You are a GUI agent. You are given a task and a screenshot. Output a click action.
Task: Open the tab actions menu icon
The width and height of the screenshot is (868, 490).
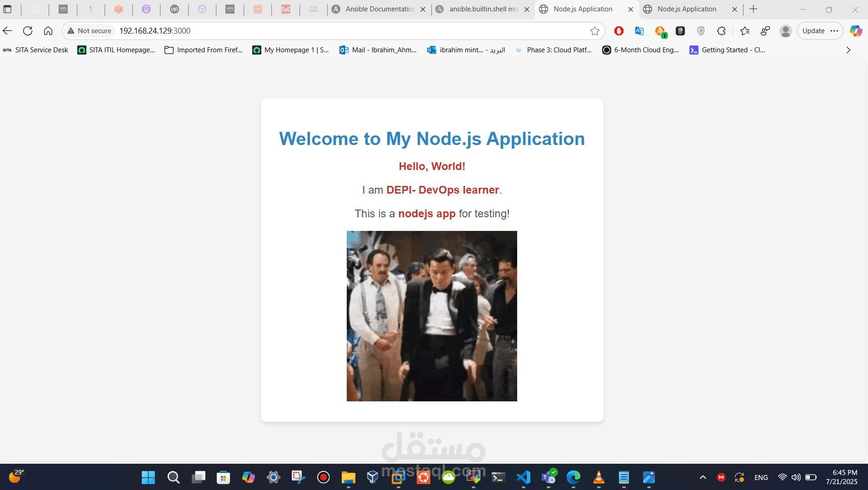pyautogui.click(x=7, y=9)
